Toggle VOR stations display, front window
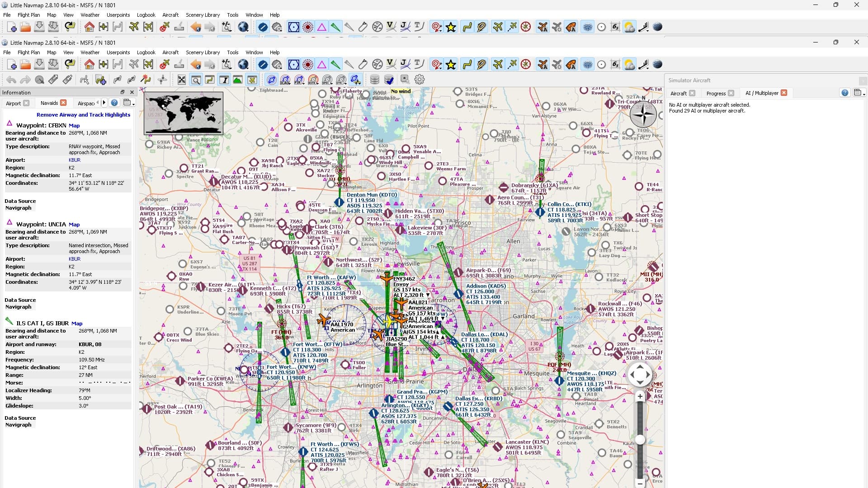The height and width of the screenshot is (488, 868). pyautogui.click(x=294, y=65)
